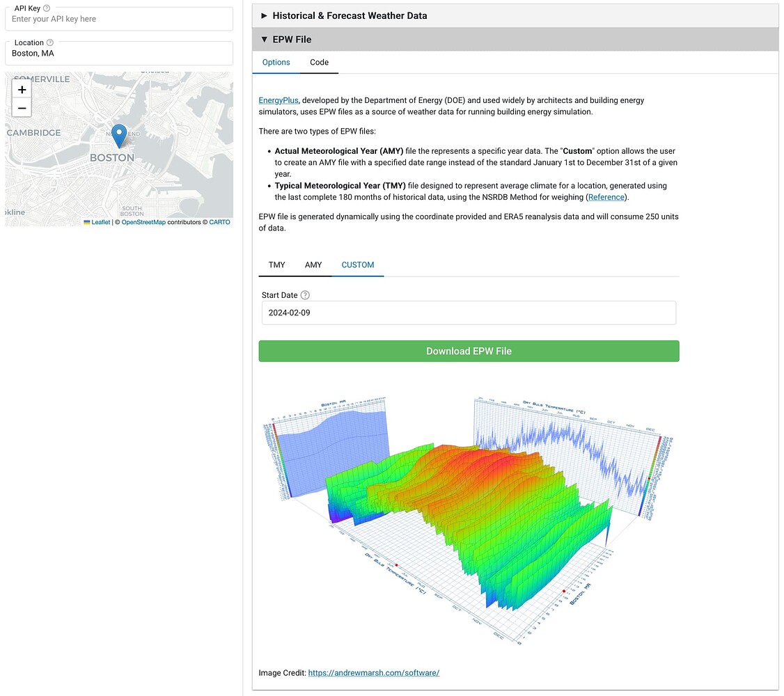Zoom in on the map

point(22,90)
